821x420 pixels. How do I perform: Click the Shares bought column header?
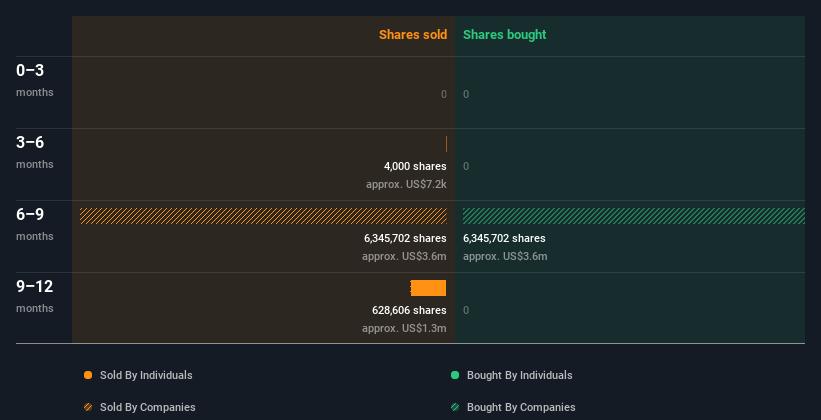(504, 35)
